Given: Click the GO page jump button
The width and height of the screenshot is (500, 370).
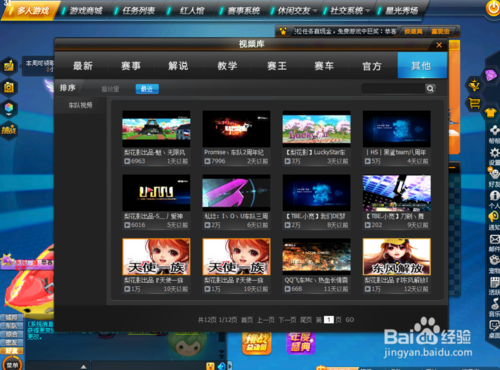Looking at the screenshot, I should pos(350,320).
